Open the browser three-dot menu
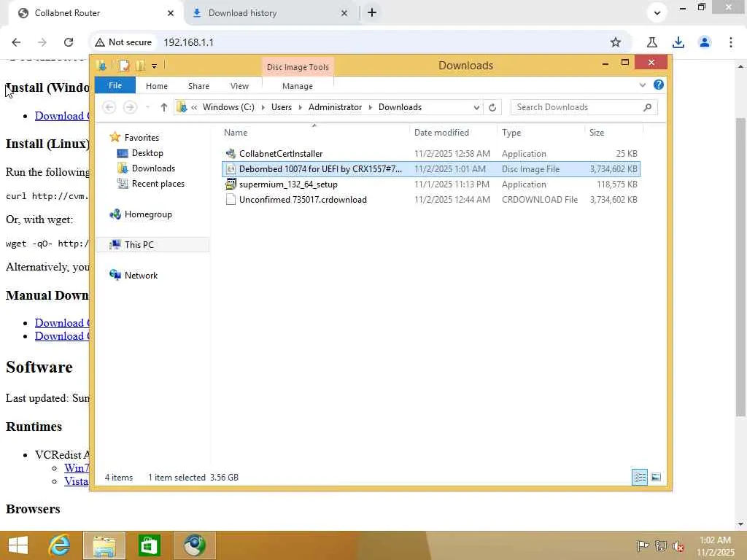Image resolution: width=747 pixels, height=560 pixels. coord(730,42)
